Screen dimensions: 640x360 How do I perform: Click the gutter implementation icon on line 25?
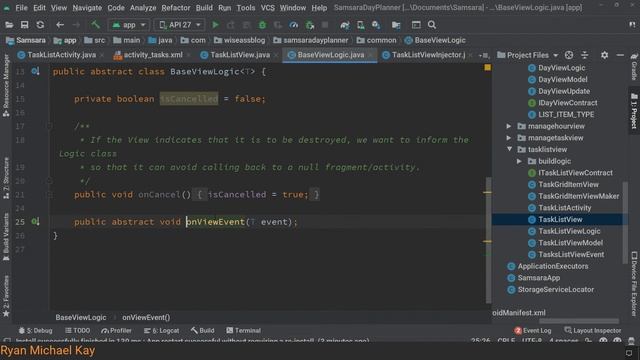pyautogui.click(x=36, y=222)
